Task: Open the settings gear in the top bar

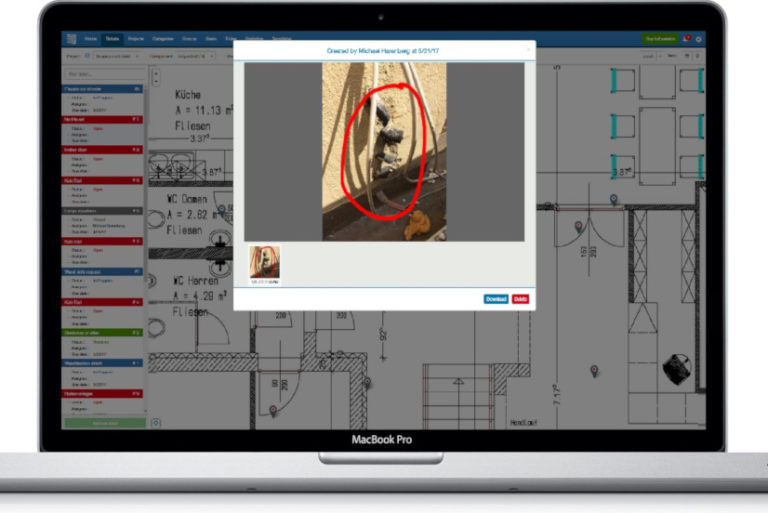Action: [x=698, y=39]
